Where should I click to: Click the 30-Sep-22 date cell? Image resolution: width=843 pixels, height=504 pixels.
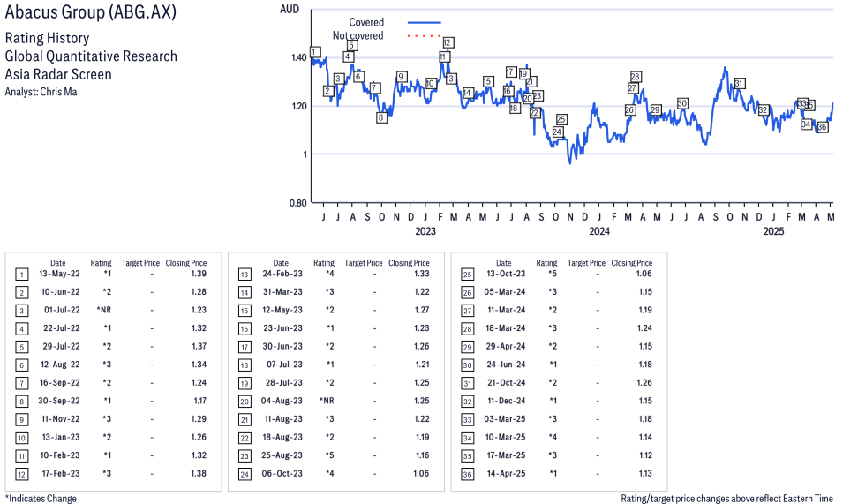click(58, 401)
